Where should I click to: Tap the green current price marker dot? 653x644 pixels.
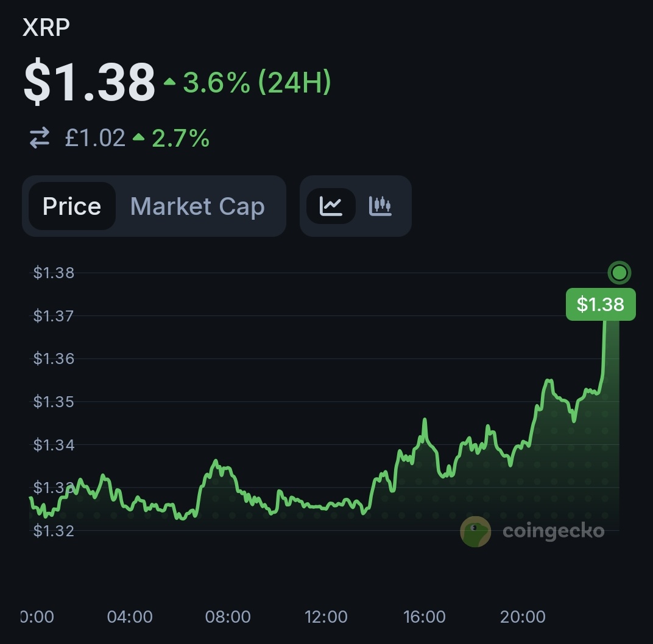(619, 273)
